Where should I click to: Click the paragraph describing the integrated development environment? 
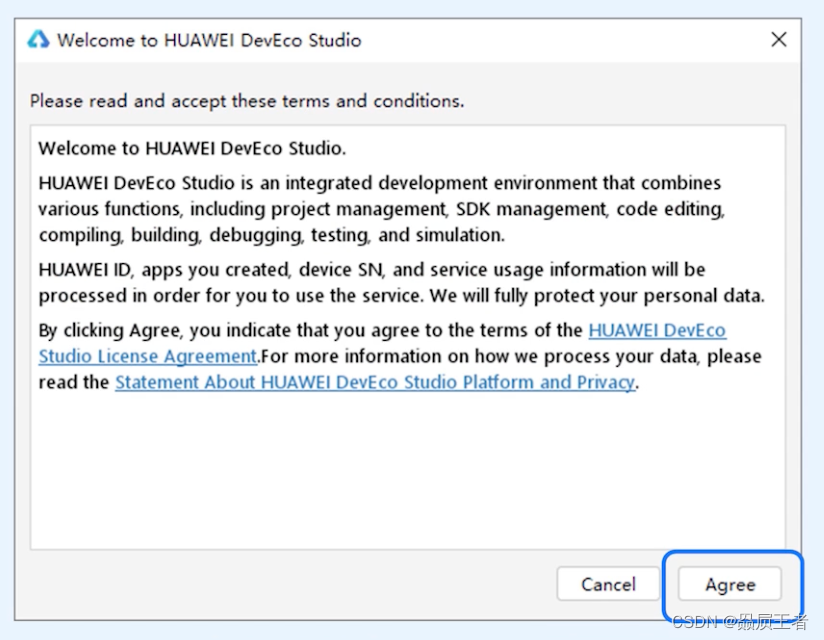382,209
